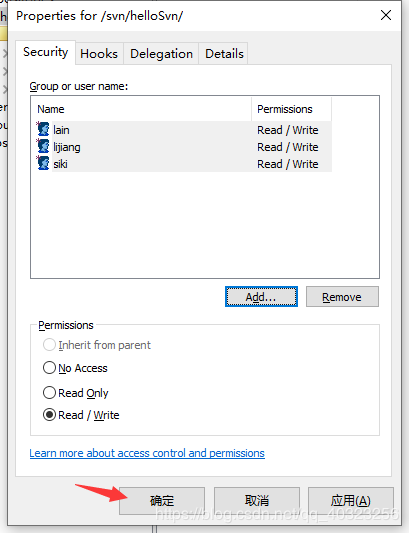Apply changes with the 应用(A) button

[x=351, y=500]
